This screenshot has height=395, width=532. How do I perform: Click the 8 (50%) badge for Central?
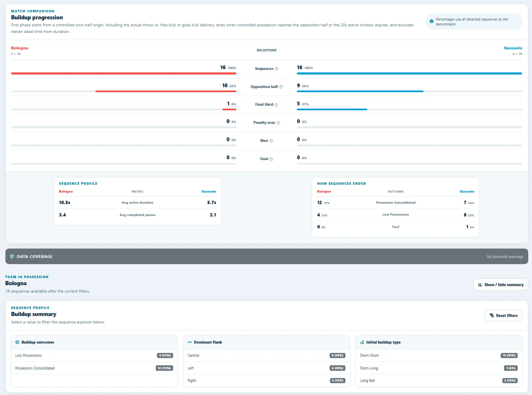(x=338, y=355)
